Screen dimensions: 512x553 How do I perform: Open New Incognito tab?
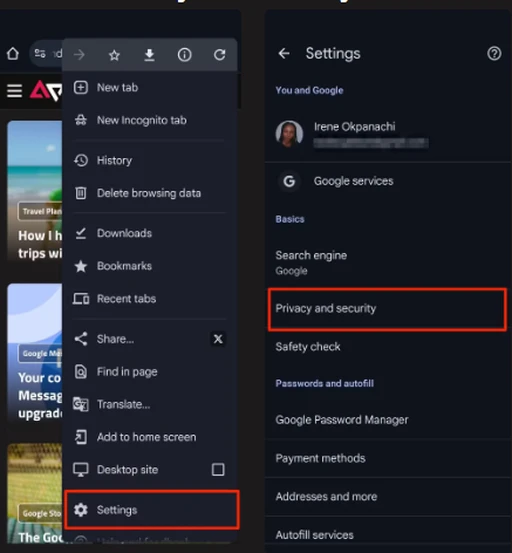(151, 120)
